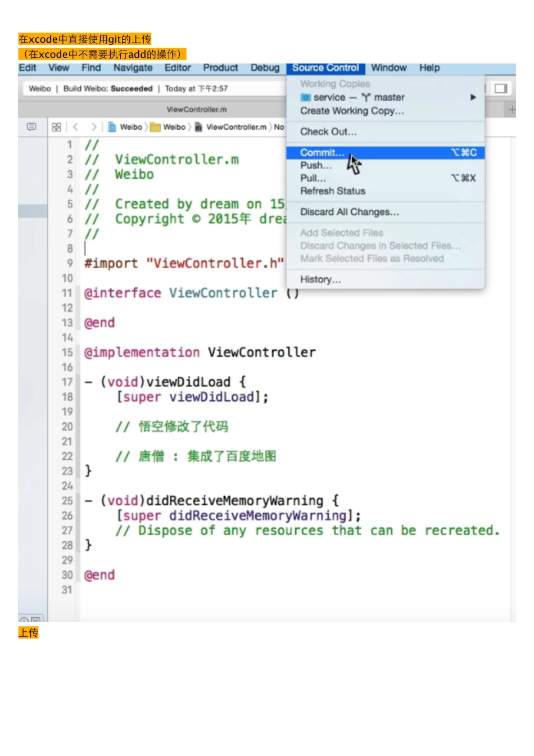This screenshot has width=534, height=756.
Task: Click the speech bubble navigator icon
Action: (x=31, y=127)
